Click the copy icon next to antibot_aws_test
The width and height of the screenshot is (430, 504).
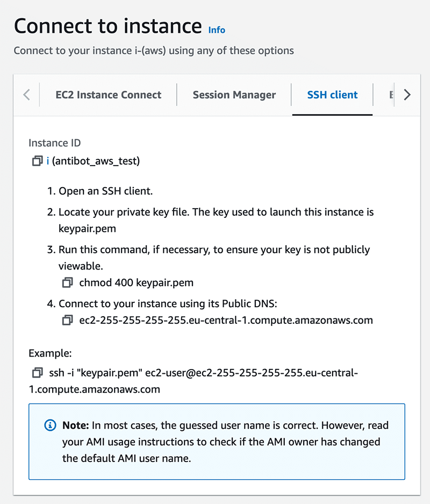[37, 160]
